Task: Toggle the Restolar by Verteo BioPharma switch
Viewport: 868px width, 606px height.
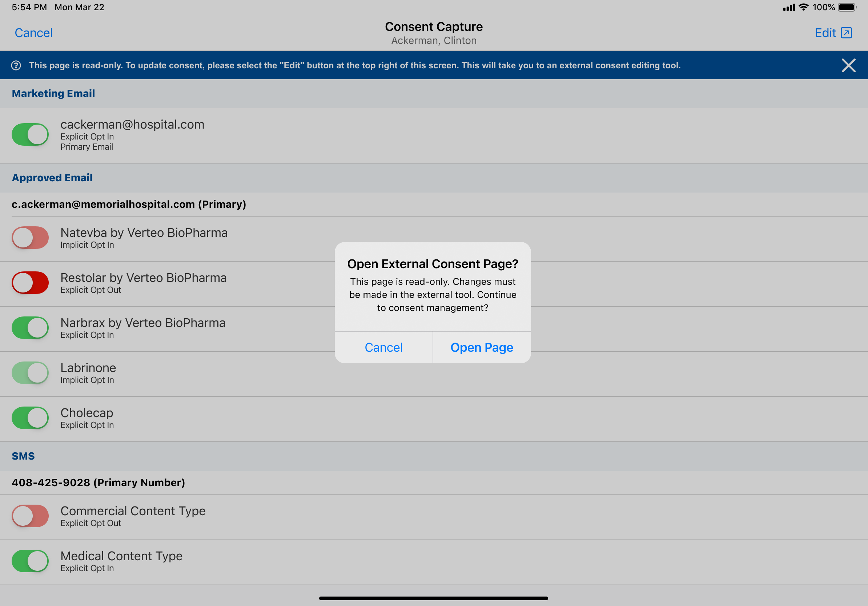Action: point(30,283)
